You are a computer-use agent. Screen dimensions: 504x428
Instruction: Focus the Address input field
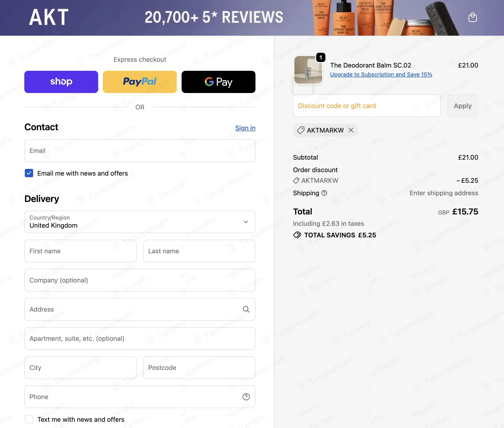(140, 309)
